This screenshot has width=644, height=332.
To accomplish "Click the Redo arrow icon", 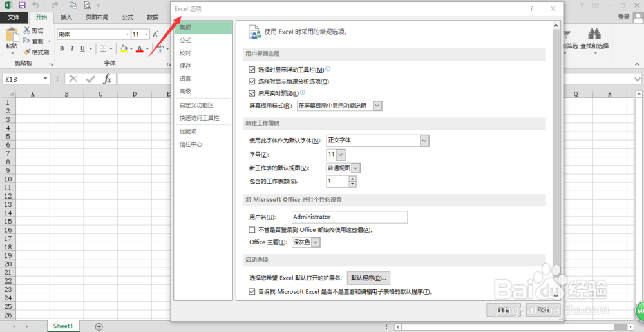I will click(x=55, y=5).
